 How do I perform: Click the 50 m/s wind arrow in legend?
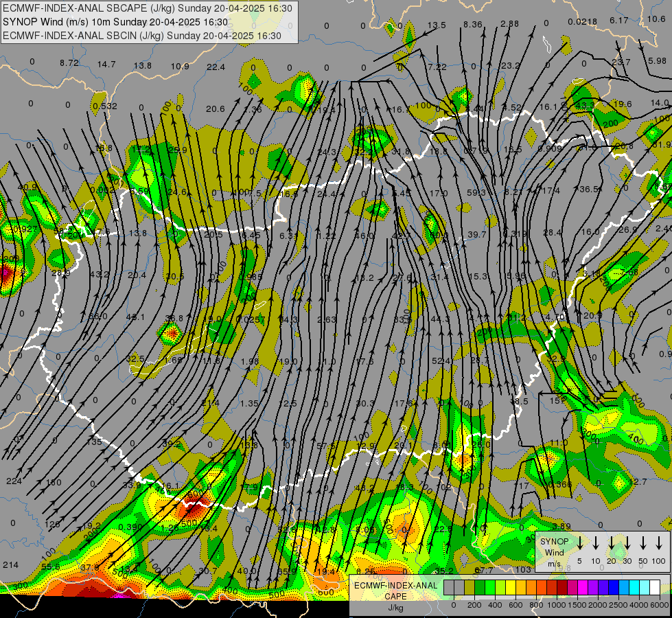643,543
